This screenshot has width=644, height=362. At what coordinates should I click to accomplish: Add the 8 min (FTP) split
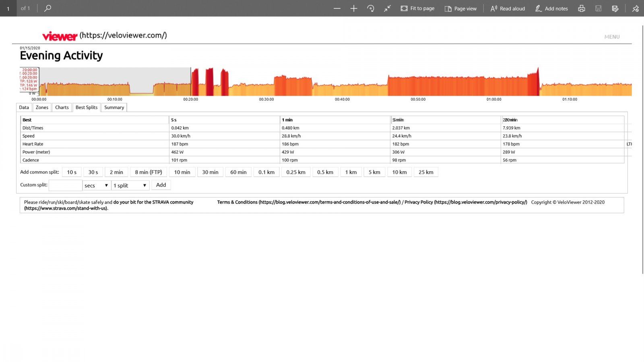point(149,172)
